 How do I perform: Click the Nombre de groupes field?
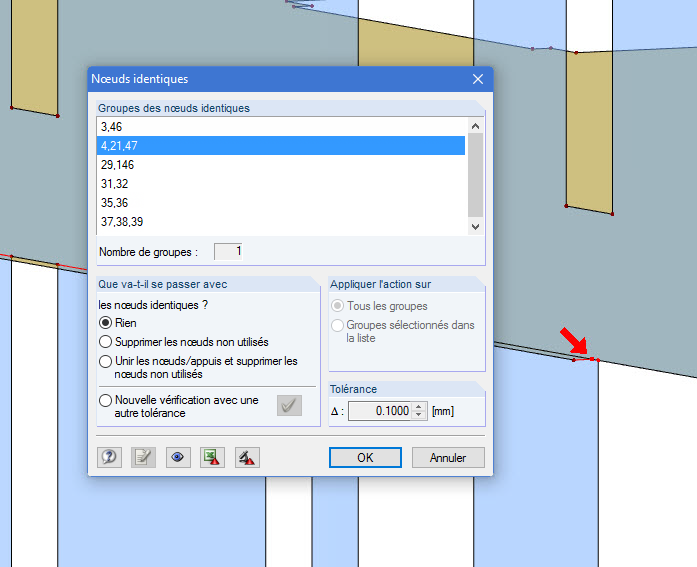[x=228, y=252]
